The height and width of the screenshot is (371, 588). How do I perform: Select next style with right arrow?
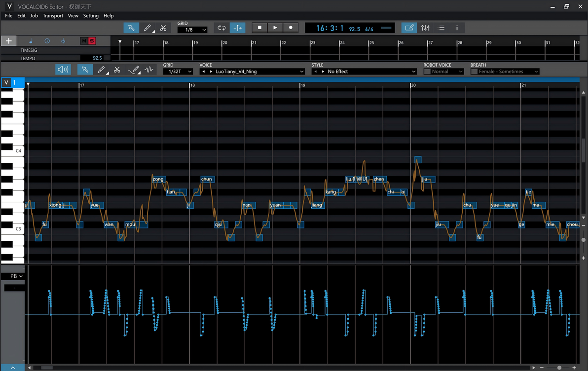coord(323,71)
